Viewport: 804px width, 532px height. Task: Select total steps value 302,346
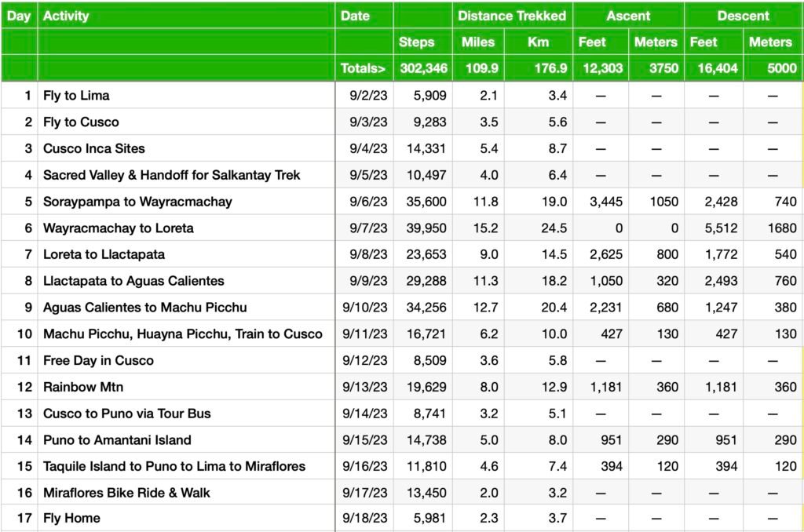423,68
